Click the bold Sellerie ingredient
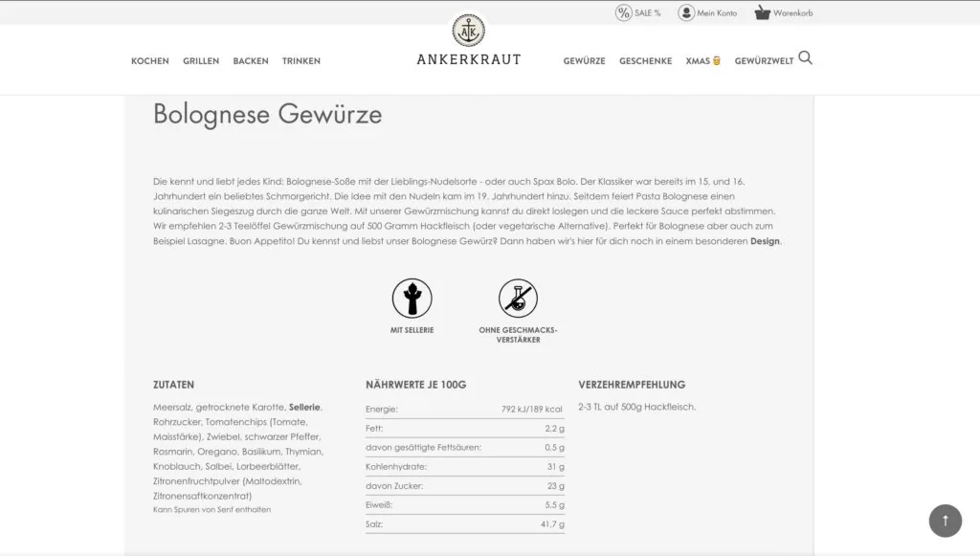The height and width of the screenshot is (556, 980). coord(304,408)
